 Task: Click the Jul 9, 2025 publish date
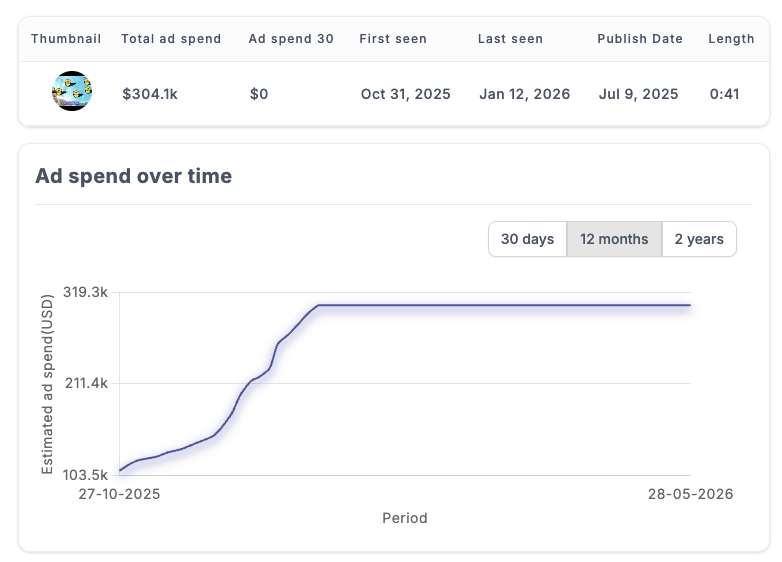[x=638, y=94]
